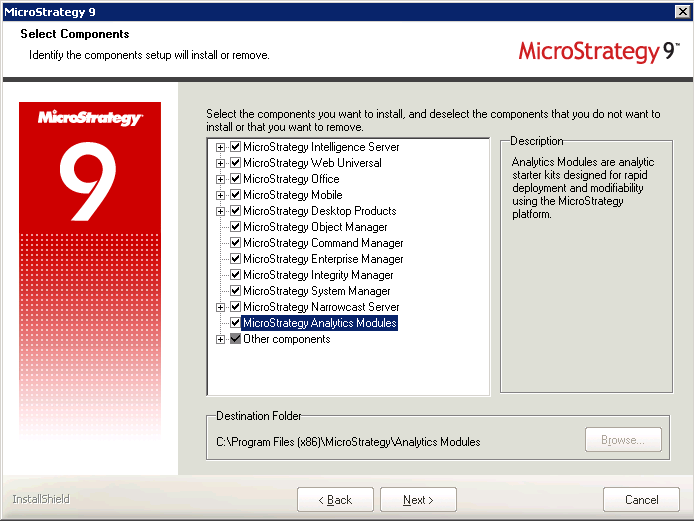Screen dimensions: 694x521
Task: Disable MicroStrategy Enterprise Manager checkbox
Action: (x=236, y=259)
